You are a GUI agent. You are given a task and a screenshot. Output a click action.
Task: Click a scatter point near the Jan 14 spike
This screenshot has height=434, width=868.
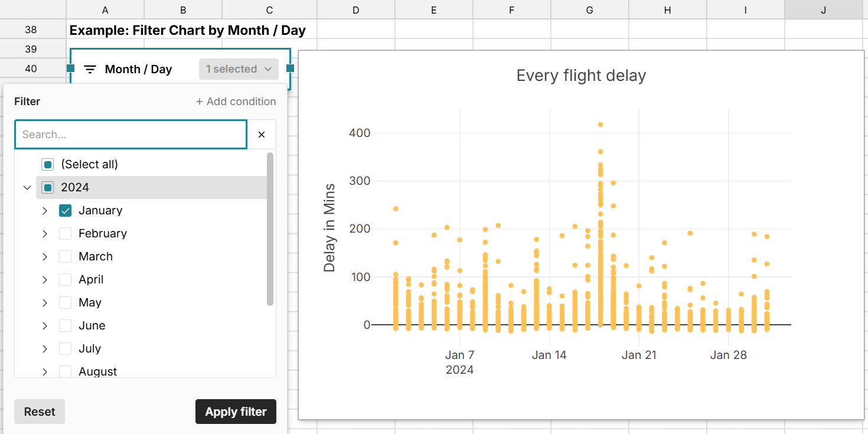(601, 177)
